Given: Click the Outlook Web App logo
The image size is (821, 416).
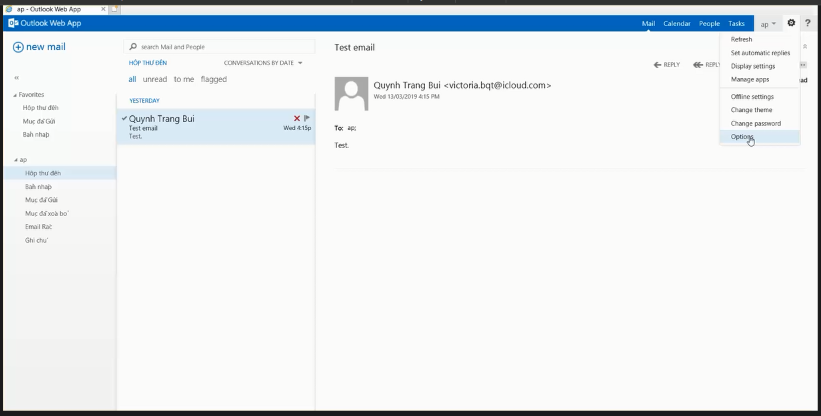Looking at the screenshot, I should tap(13, 23).
